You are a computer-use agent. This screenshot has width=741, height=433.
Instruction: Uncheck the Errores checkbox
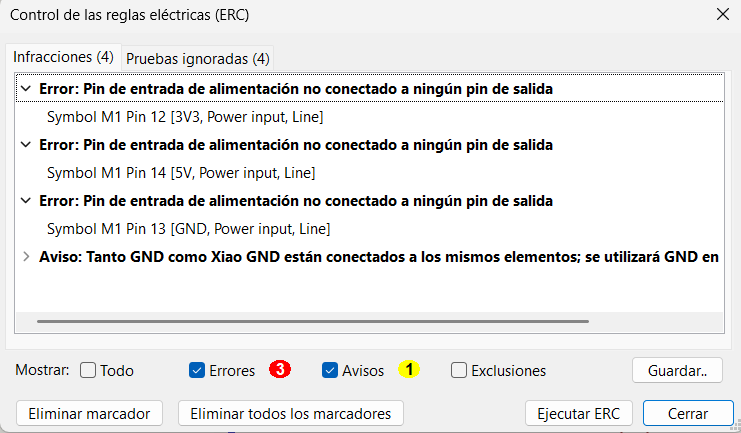point(197,370)
